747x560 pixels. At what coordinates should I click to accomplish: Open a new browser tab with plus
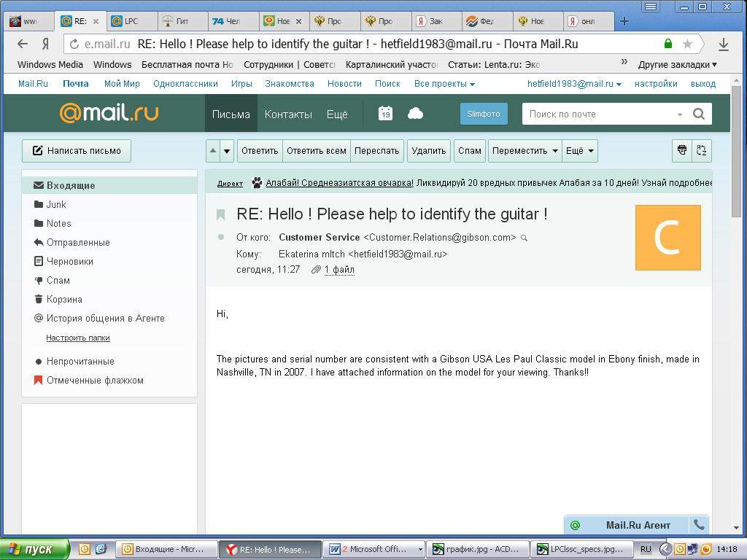pyautogui.click(x=624, y=21)
